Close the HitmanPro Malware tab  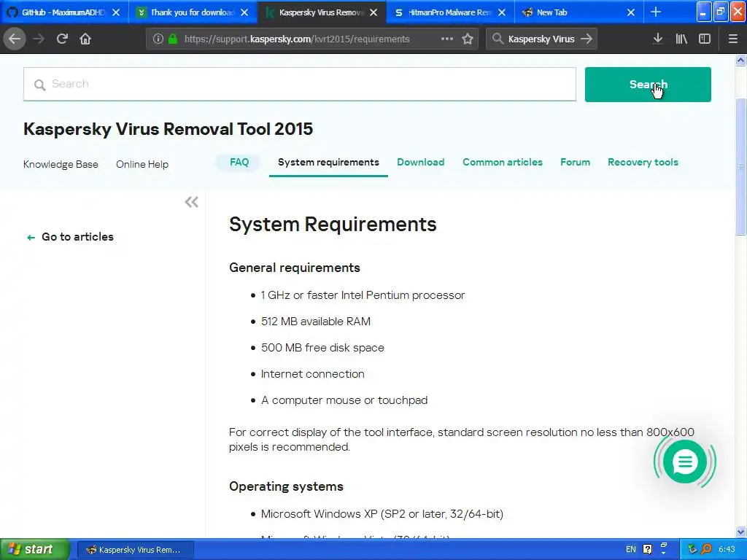(x=502, y=12)
